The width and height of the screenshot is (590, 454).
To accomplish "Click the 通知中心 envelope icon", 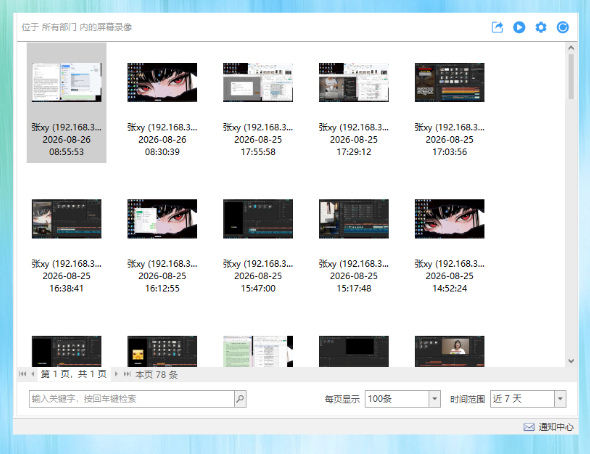I will [529, 427].
